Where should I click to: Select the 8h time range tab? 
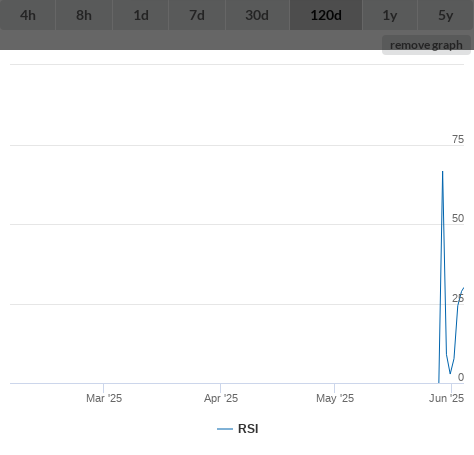84,15
